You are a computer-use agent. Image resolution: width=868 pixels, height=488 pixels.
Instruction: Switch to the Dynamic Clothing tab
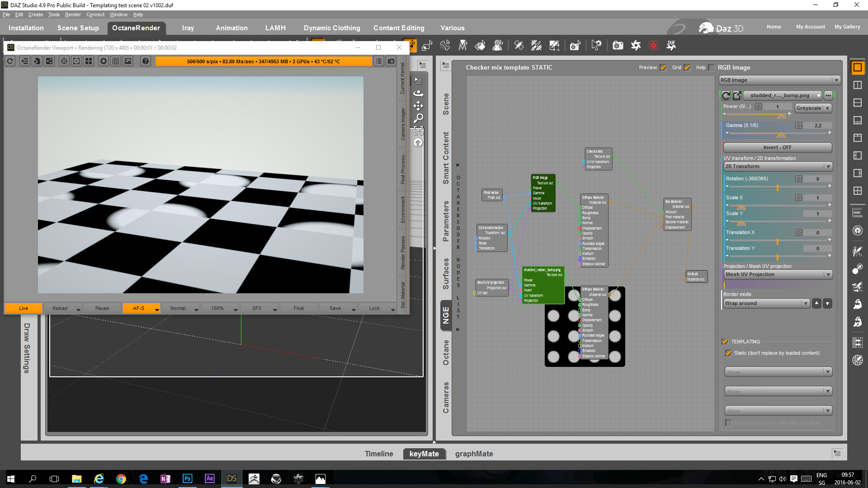click(332, 28)
